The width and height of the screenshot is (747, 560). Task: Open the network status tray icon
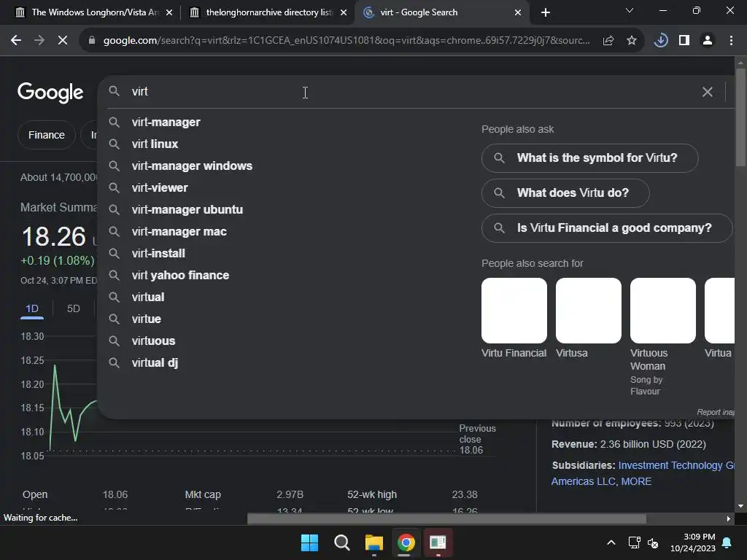634,542
